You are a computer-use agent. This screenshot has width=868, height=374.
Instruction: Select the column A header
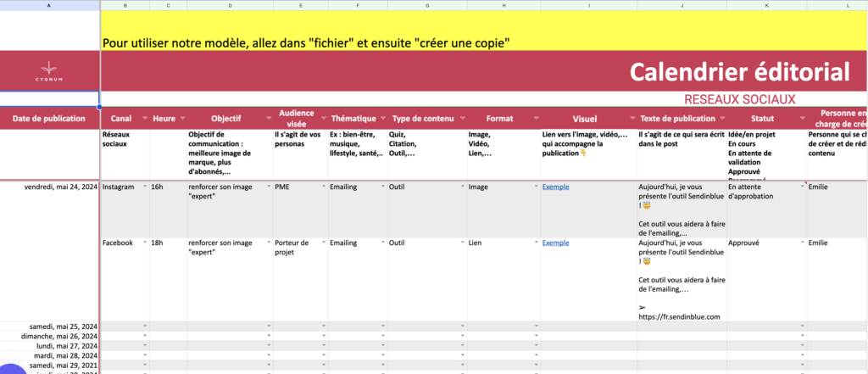pos(49,5)
